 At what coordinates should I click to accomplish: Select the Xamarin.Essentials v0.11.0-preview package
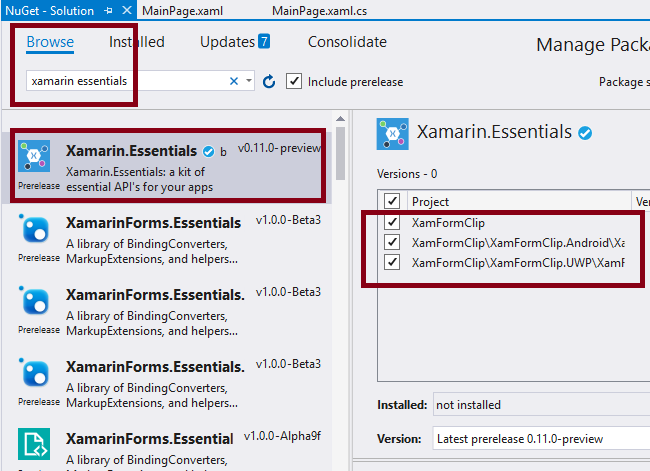tap(166, 168)
